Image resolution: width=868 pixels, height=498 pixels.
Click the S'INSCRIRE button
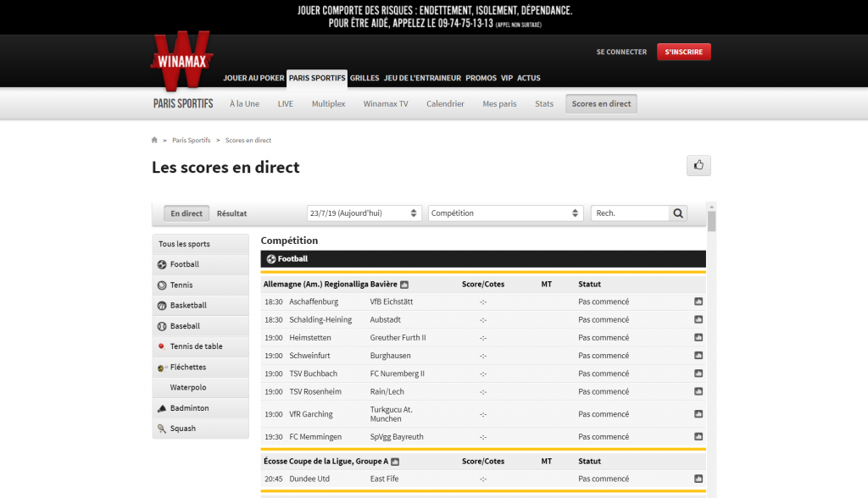[x=683, y=51]
